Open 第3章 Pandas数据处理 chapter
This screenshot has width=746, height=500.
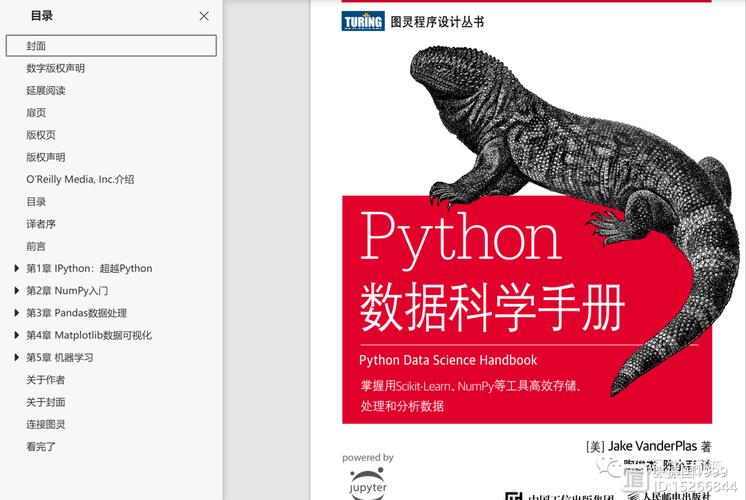pyautogui.click(x=77, y=313)
